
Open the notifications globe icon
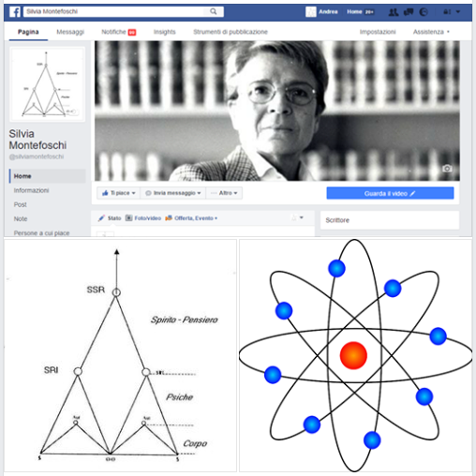(424, 12)
